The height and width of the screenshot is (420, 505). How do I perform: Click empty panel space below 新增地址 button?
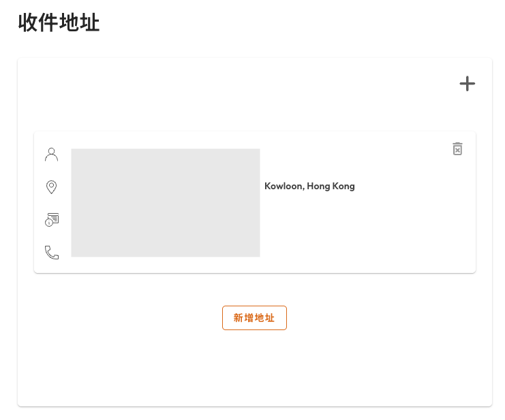point(254,371)
